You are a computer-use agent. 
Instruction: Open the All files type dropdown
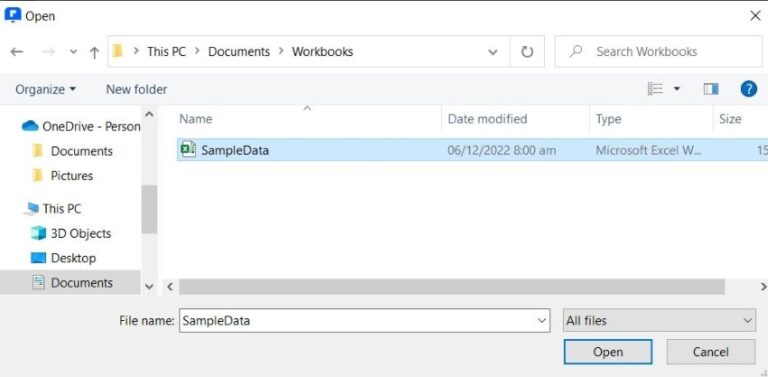pyautogui.click(x=659, y=321)
